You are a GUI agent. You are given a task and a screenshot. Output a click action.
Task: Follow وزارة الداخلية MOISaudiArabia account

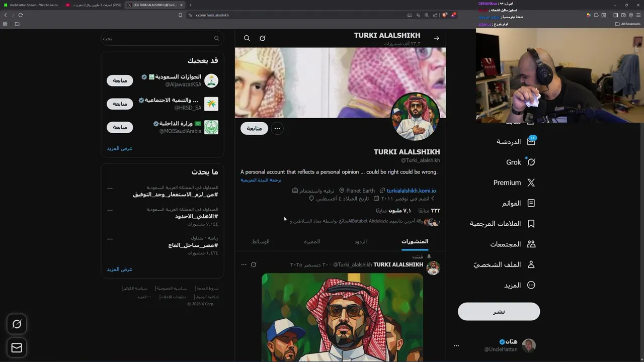(120, 127)
